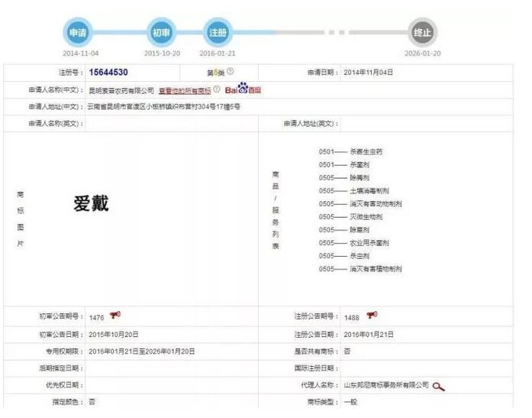
Task: Click magnifier icon beside 山东邦尼商标事务所有限公司
Action: click(x=438, y=387)
